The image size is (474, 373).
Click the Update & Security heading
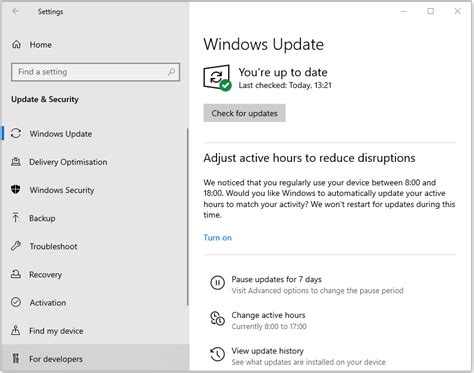[x=45, y=99]
